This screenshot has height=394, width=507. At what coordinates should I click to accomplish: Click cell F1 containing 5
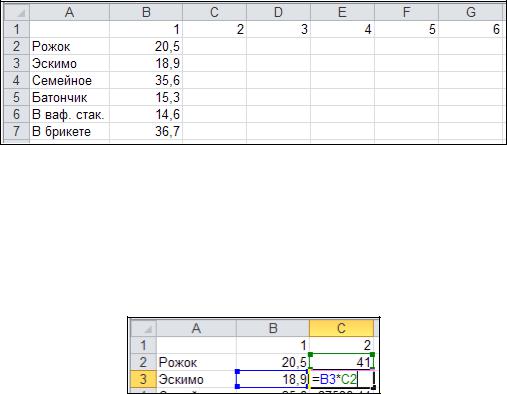[x=406, y=29]
